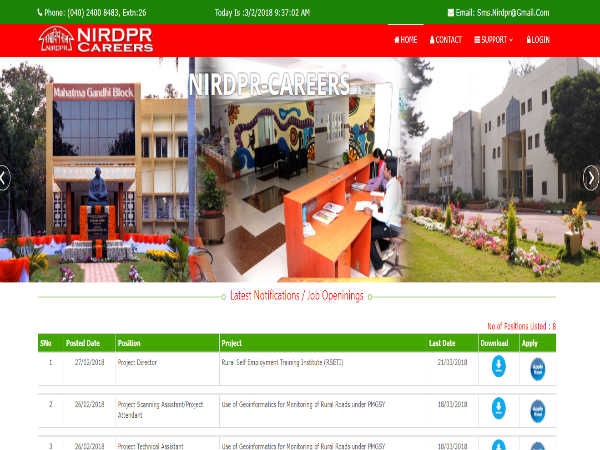Select Rural Self Employment Training Institute project

point(282,362)
